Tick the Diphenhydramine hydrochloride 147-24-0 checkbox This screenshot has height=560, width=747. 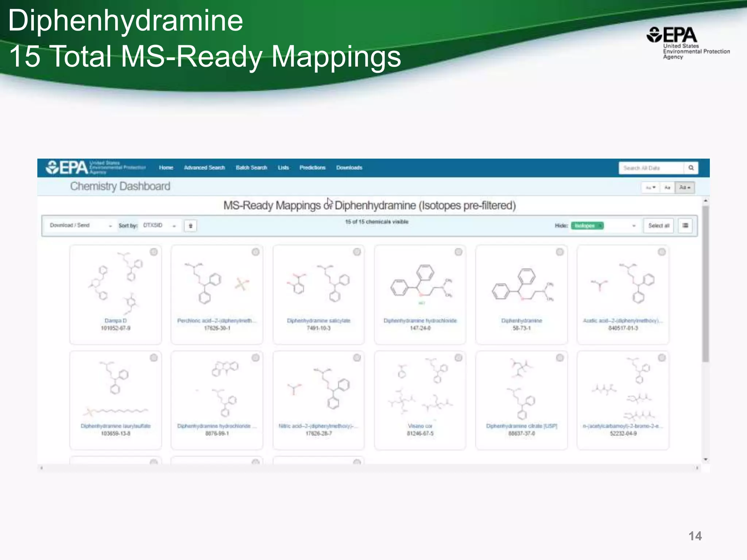click(458, 252)
